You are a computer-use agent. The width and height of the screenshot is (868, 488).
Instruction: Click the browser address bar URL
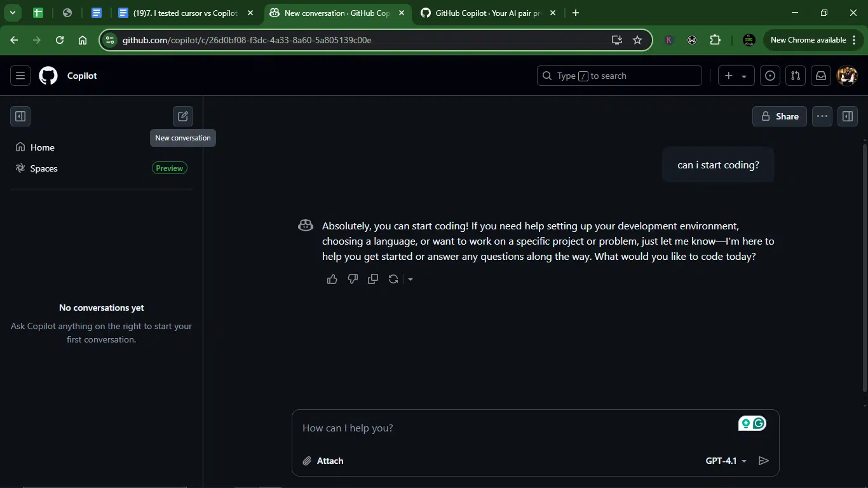247,40
